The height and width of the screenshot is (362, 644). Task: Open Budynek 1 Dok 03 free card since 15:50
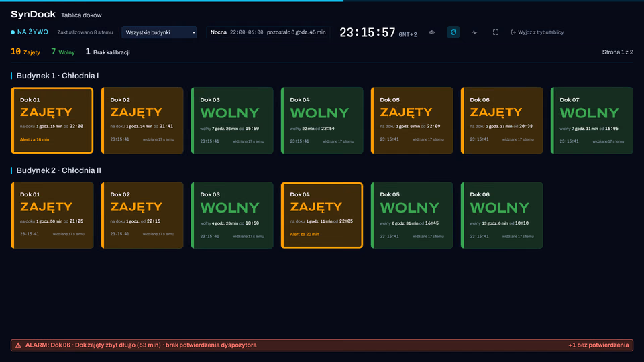(x=232, y=120)
